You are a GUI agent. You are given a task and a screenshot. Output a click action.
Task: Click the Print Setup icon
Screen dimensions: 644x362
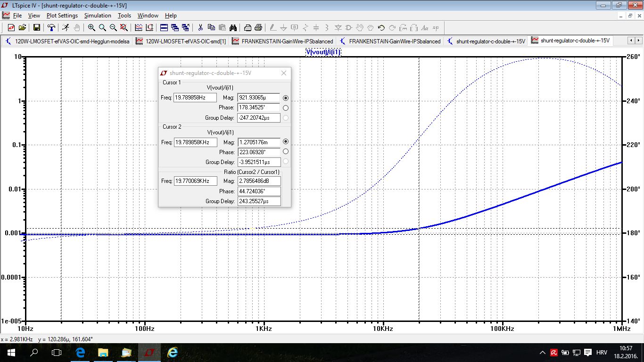click(x=248, y=27)
